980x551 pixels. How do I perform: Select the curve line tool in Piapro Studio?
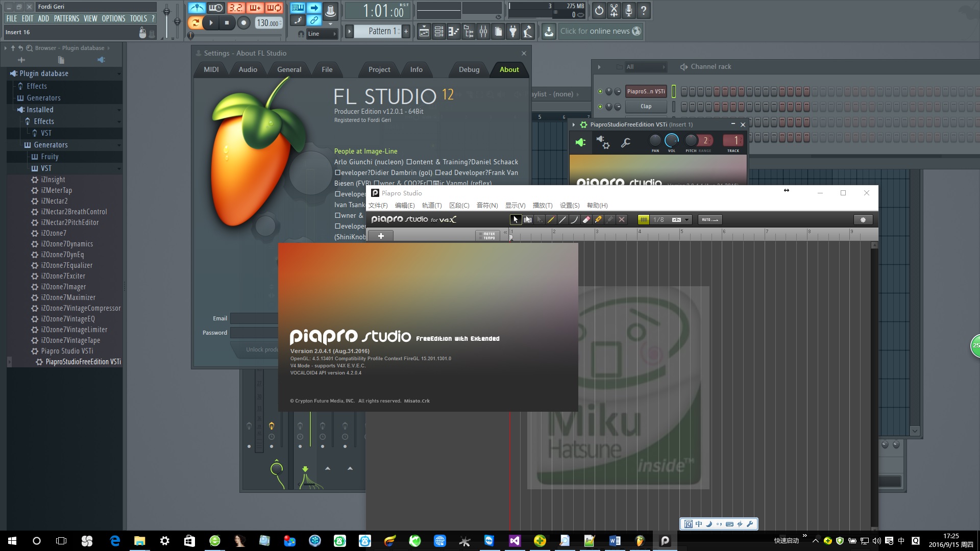coord(574,220)
